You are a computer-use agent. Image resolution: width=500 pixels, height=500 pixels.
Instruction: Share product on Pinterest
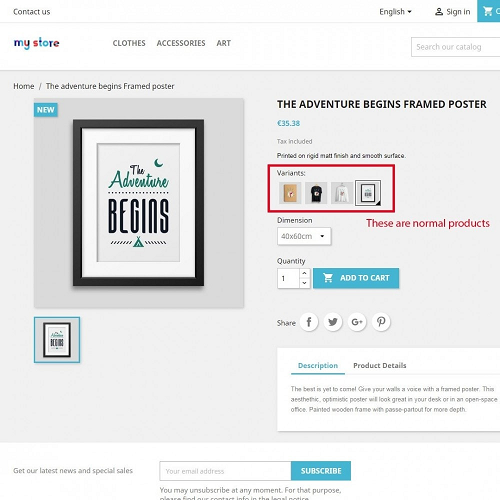click(x=381, y=322)
